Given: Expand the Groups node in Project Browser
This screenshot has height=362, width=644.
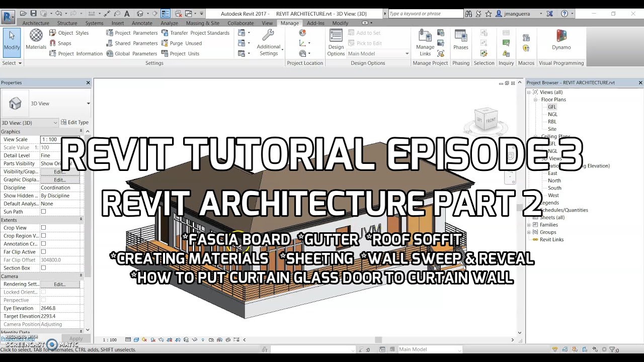Looking at the screenshot, I should (529, 232).
